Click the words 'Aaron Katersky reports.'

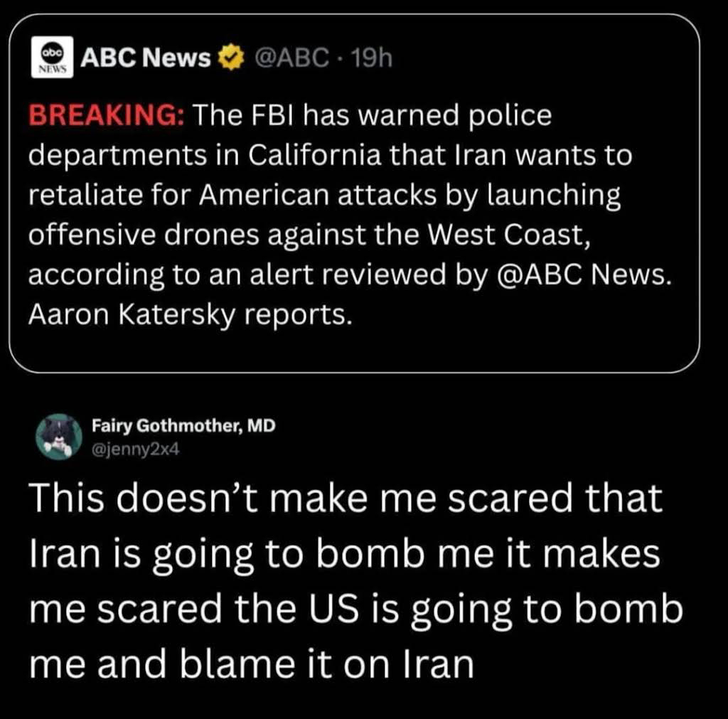click(x=190, y=314)
